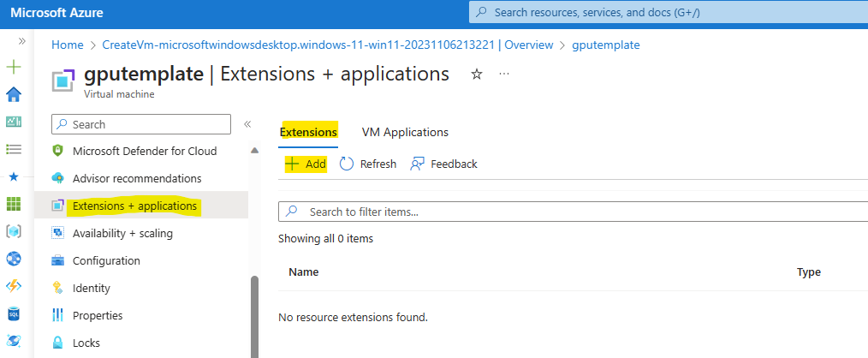The width and height of the screenshot is (868, 358).
Task: Click the Favorites star icon in sidebar
Action: pyautogui.click(x=14, y=176)
